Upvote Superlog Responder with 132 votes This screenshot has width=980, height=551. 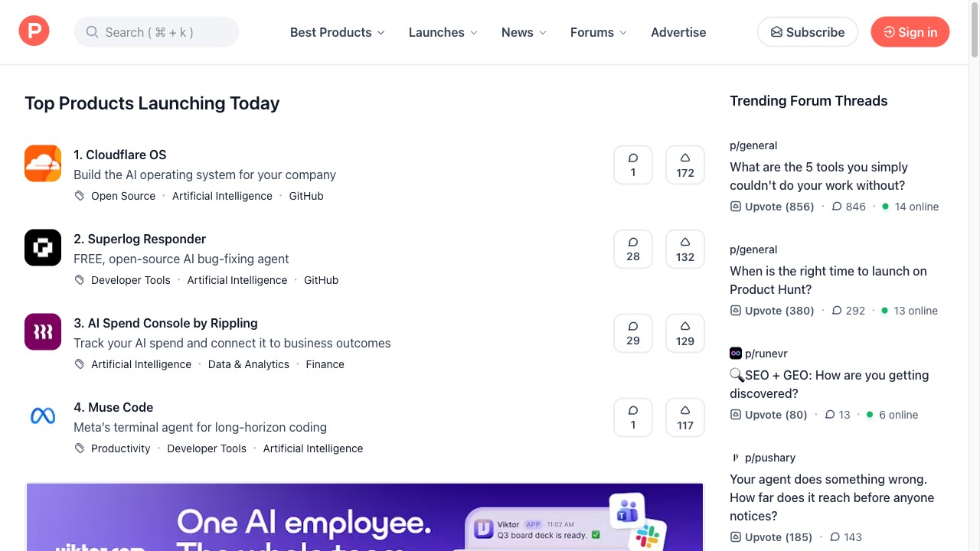coord(685,249)
